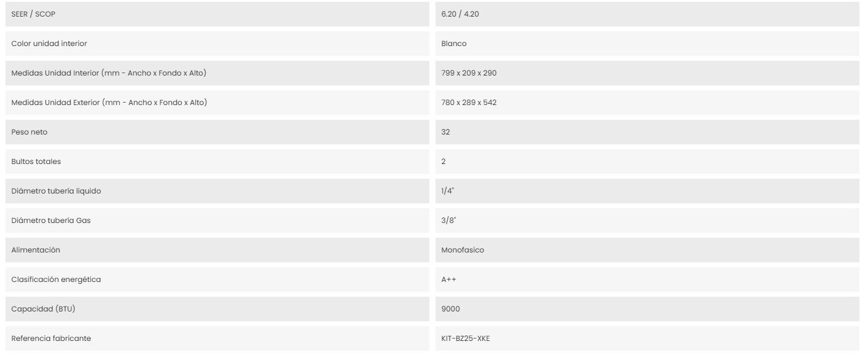Select the 1/4" pipe diameter value
868x360 pixels.
[448, 191]
